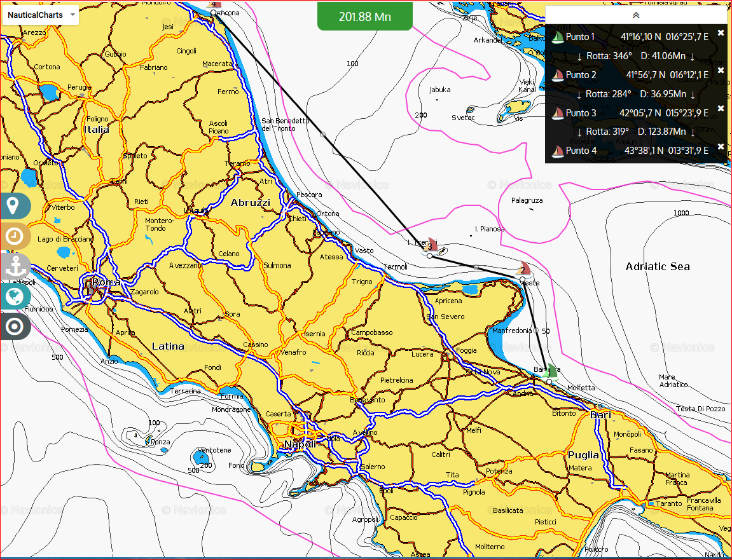Image resolution: width=732 pixels, height=560 pixels.
Task: Click the Latina region label
Action: [168, 346]
